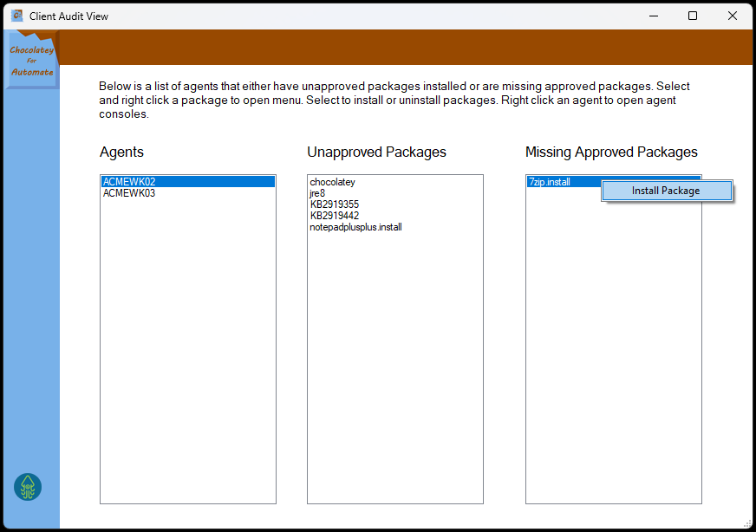Screen dimensions: 756x532
Task: Click the app icon in title bar
Action: 16,16
